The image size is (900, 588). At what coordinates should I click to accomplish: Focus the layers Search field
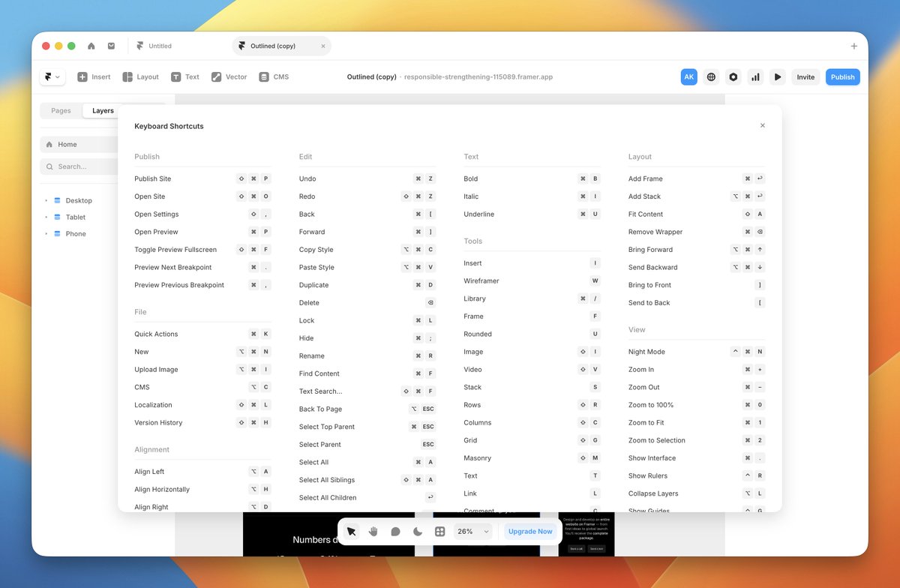tap(79, 166)
